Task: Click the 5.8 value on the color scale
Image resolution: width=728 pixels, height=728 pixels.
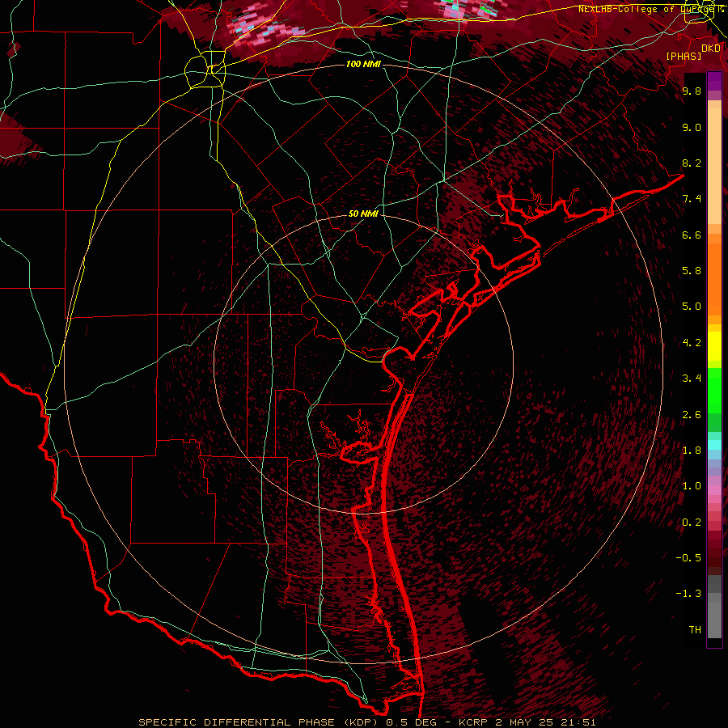Action: pyautogui.click(x=692, y=271)
